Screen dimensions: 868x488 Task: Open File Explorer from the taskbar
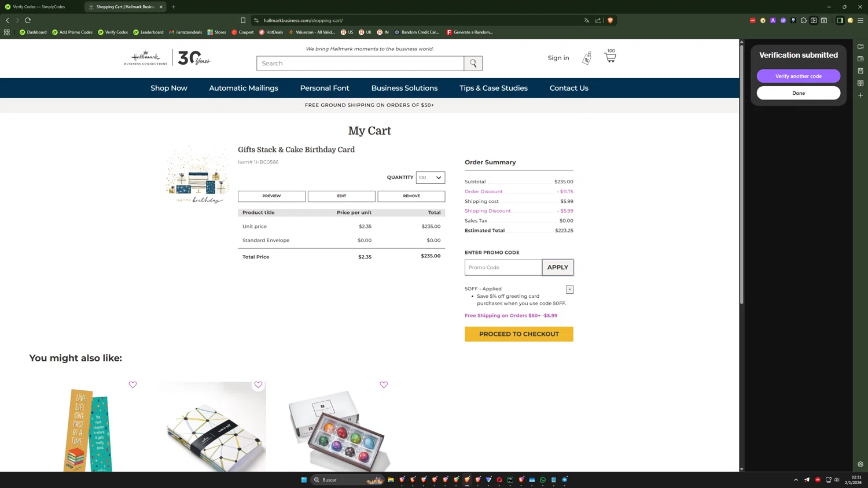click(x=391, y=480)
